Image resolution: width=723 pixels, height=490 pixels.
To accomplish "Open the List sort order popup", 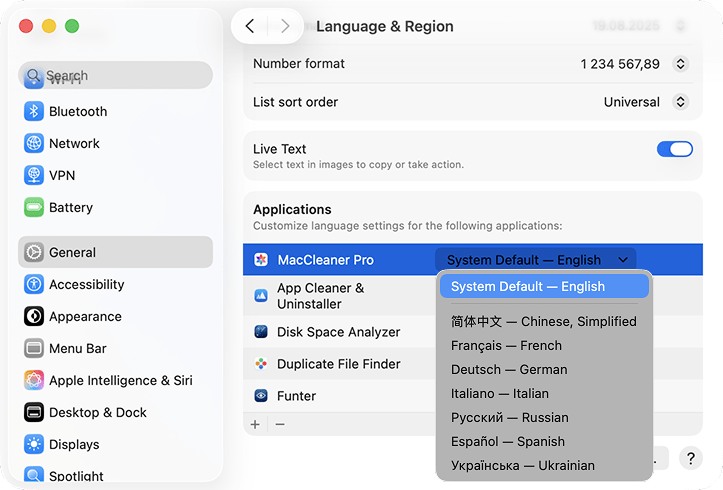I will click(x=681, y=102).
